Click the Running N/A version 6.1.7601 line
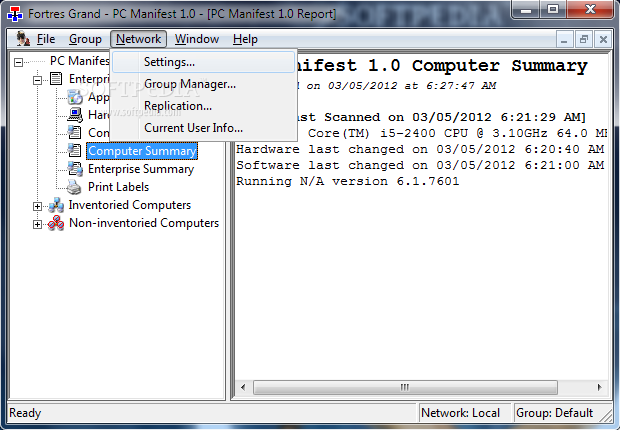This screenshot has width=620, height=430. pyautogui.click(x=348, y=181)
